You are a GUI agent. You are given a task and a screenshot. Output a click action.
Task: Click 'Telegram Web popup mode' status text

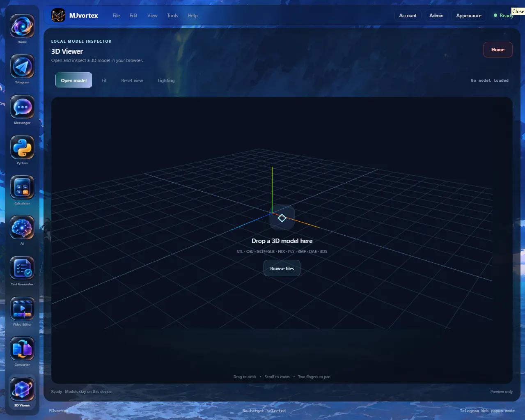coord(487,411)
